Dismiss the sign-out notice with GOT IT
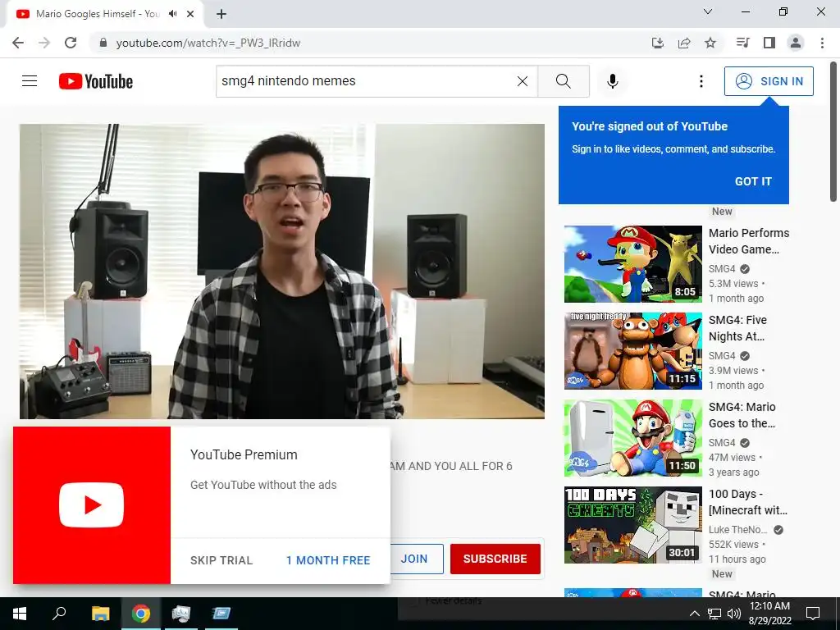The image size is (840, 630). pyautogui.click(x=753, y=181)
